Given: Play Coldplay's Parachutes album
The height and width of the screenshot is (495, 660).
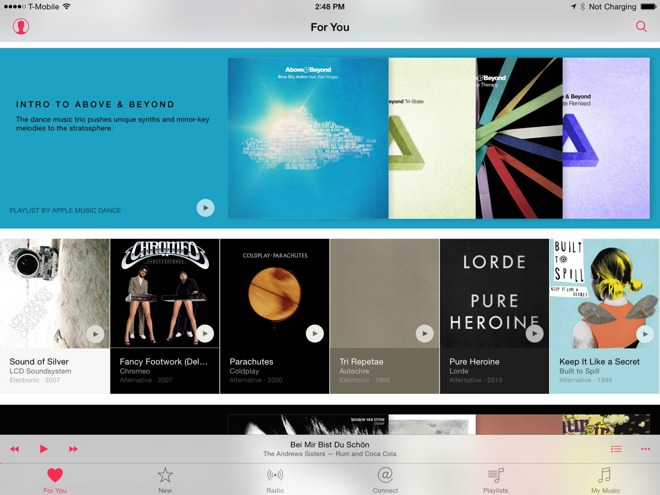Looking at the screenshot, I should point(315,334).
